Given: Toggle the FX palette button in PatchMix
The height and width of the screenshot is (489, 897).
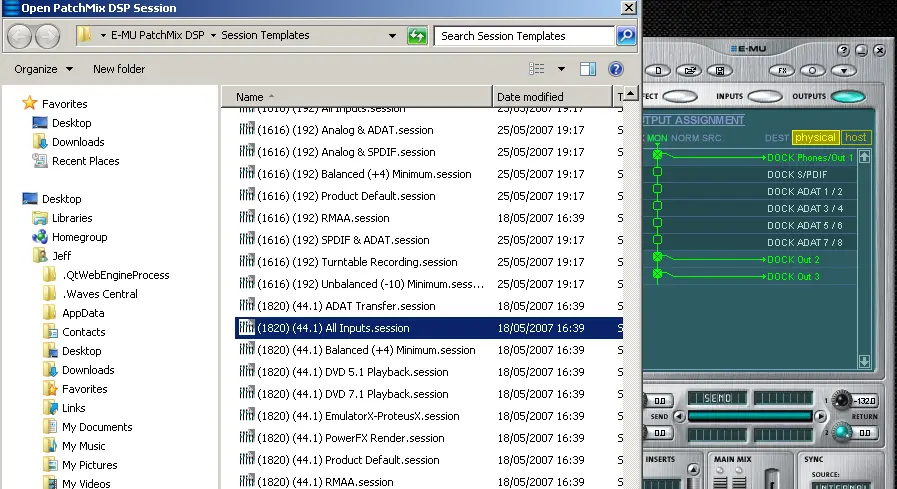Looking at the screenshot, I should click(x=782, y=70).
